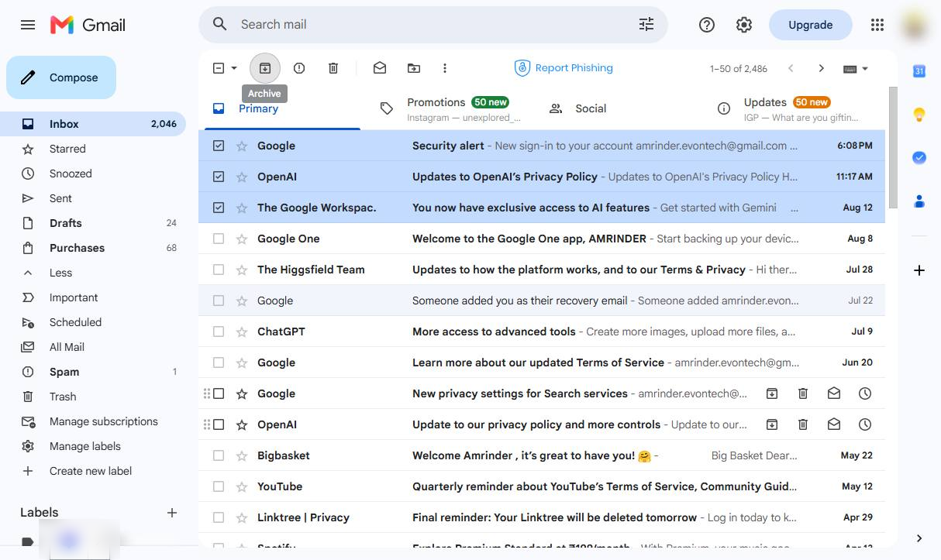
Task: Mark OpenAI Update to privacy policy as unread
Action: pos(834,424)
